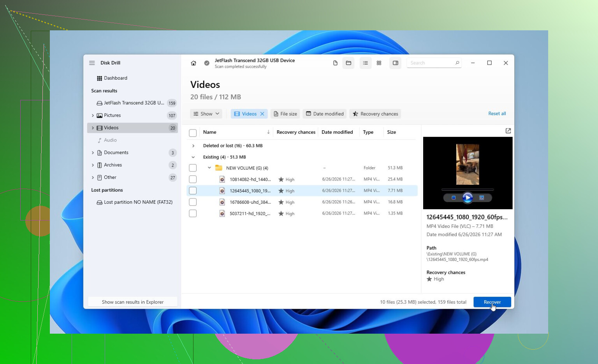The image size is (598, 364).
Task: Enter fullscreen in preview player
Action: [x=482, y=198]
